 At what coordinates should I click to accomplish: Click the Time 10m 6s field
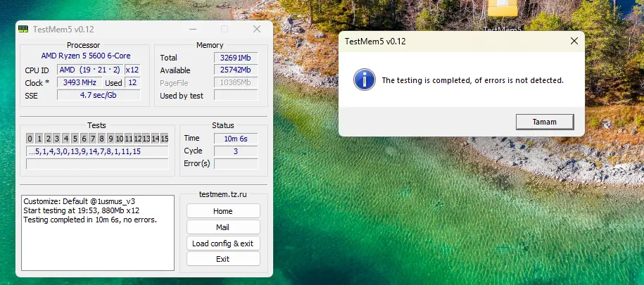(236, 139)
